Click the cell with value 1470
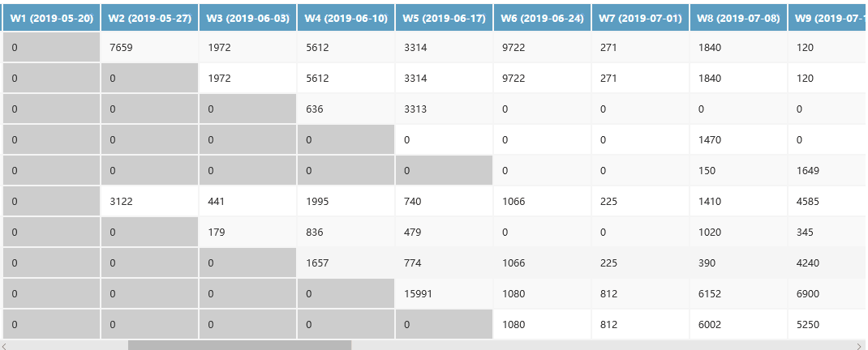 coord(738,140)
